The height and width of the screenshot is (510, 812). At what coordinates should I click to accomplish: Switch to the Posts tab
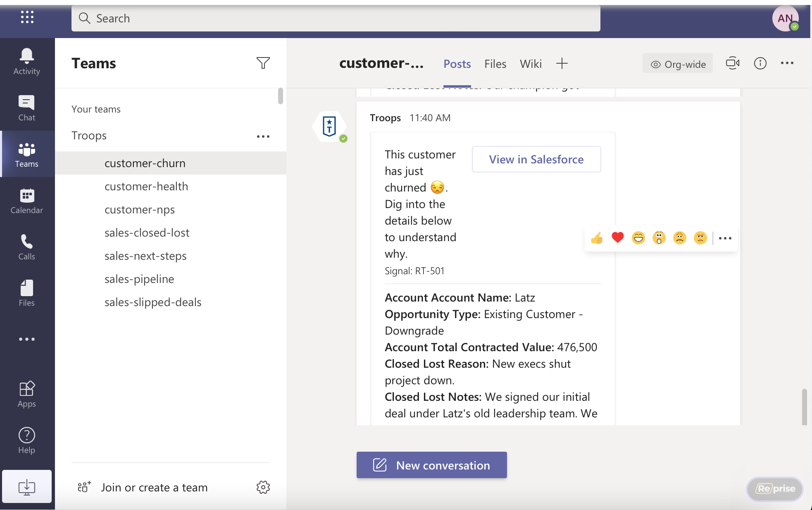coord(457,64)
